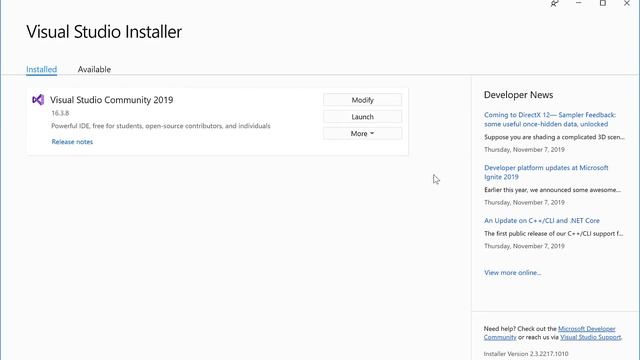Click the Installer Version 2.3.2217.1010 text

coord(526,354)
